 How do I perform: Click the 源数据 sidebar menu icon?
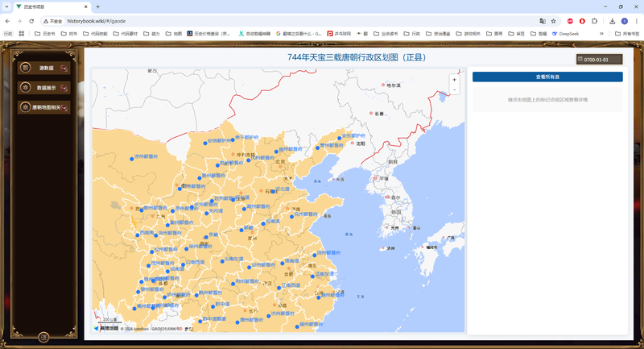pos(25,68)
